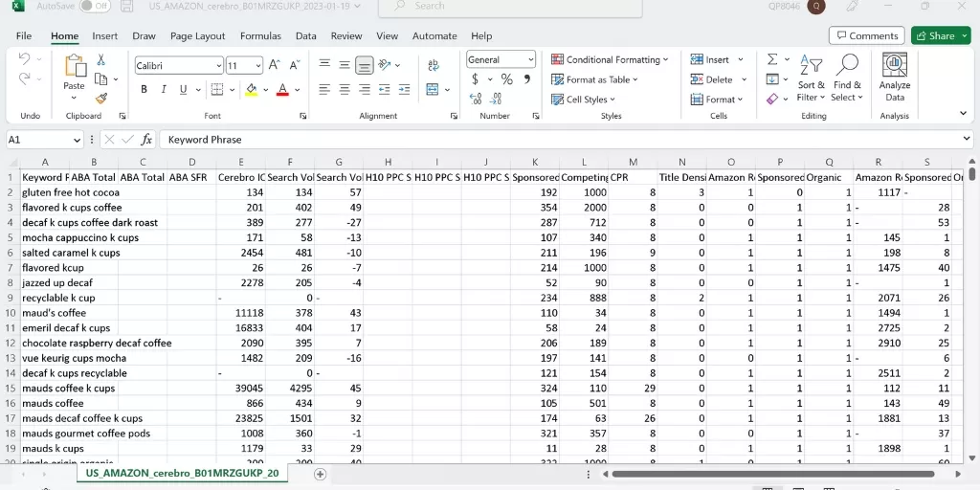Switch to the Formulas tab

click(x=260, y=35)
